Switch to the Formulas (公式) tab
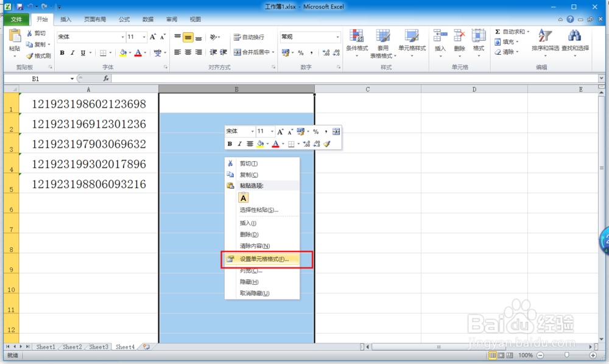The height and width of the screenshot is (364, 609). tap(124, 19)
